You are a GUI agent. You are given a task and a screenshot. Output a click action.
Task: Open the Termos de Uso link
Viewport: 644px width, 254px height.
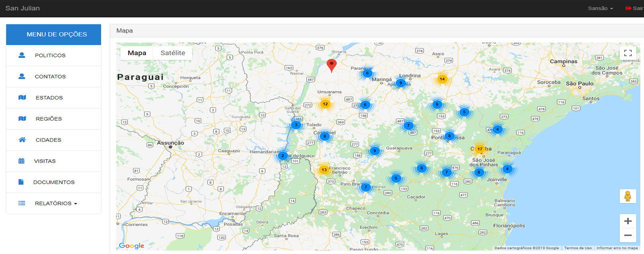(577, 248)
